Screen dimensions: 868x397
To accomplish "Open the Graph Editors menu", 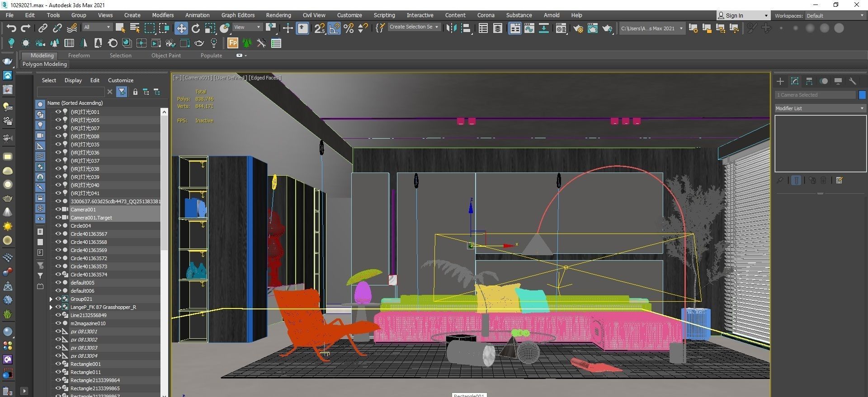I will 238,15.
